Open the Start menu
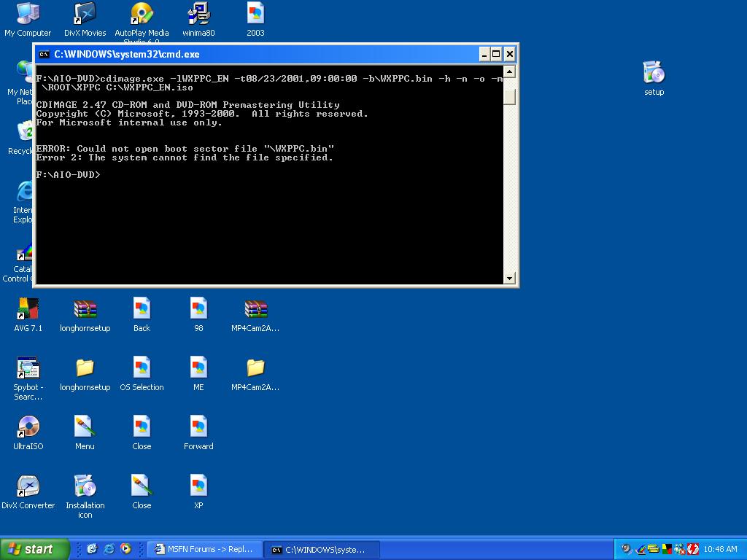The image size is (747, 560). pos(34,549)
